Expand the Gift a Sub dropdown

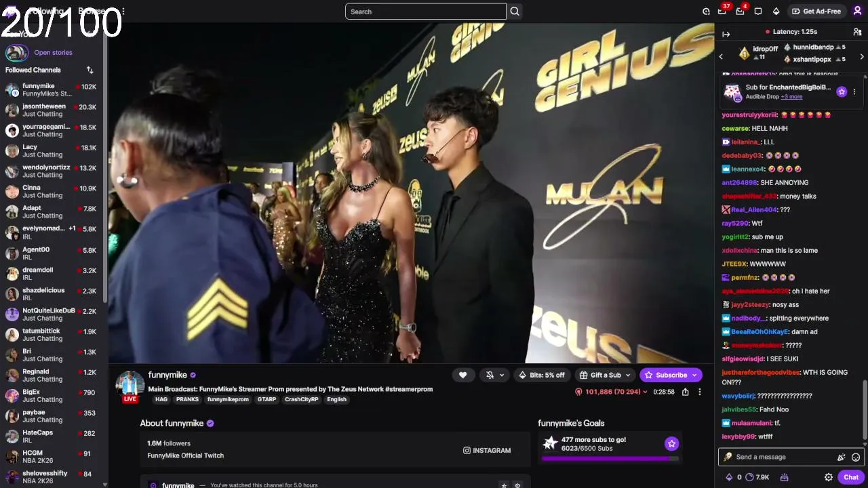pos(605,375)
